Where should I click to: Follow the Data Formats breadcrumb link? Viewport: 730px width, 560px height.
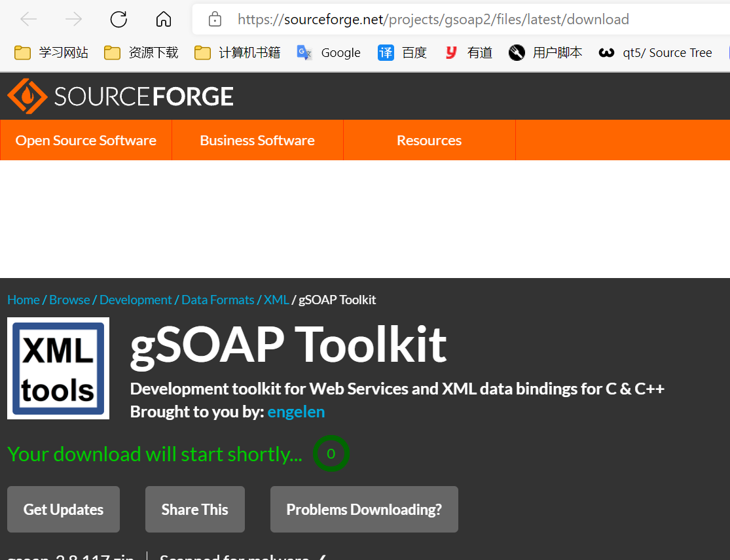[x=218, y=300]
